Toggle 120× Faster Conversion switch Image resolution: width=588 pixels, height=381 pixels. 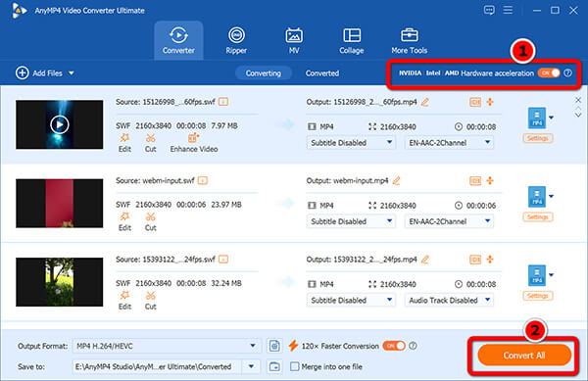[394, 346]
